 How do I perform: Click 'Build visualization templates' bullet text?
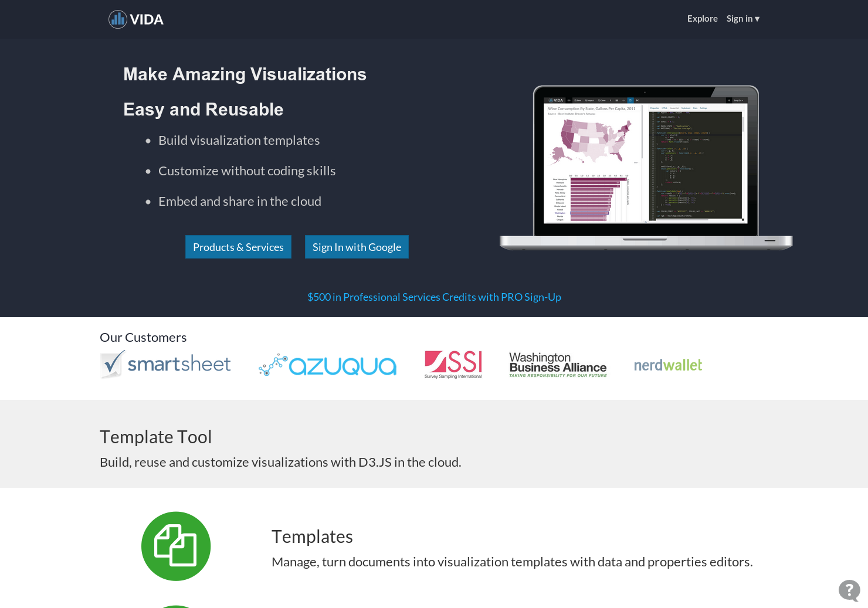coord(239,141)
